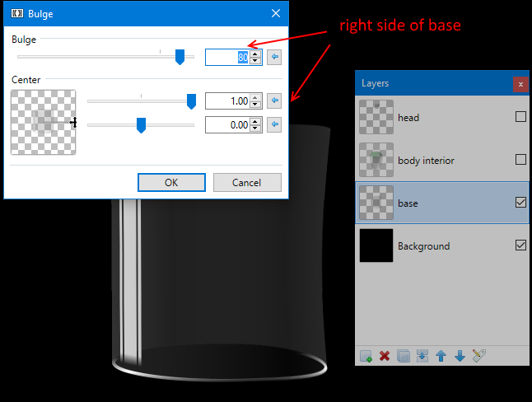Screen dimensions: 532x402
Task: Decrease the 0.00 Center value spinner
Action: point(255,129)
